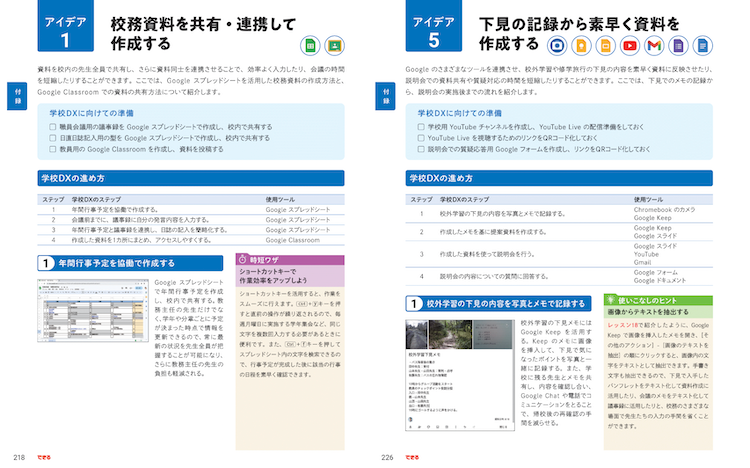Click page number 218
Viewport: 750px width, 468px height.
pyautogui.click(x=19, y=457)
